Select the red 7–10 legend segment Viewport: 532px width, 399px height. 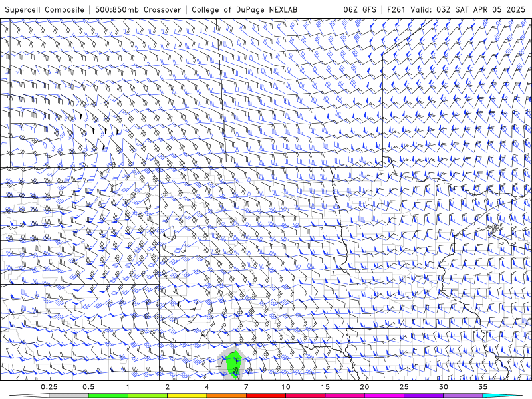click(266, 396)
